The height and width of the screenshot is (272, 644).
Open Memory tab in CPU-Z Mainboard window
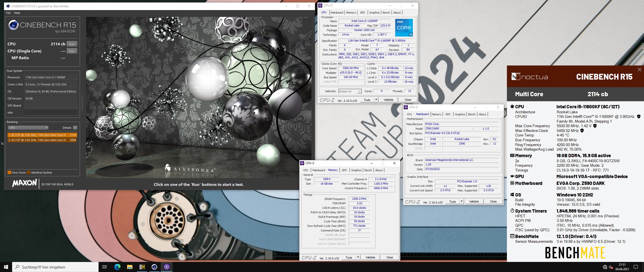[x=436, y=114]
